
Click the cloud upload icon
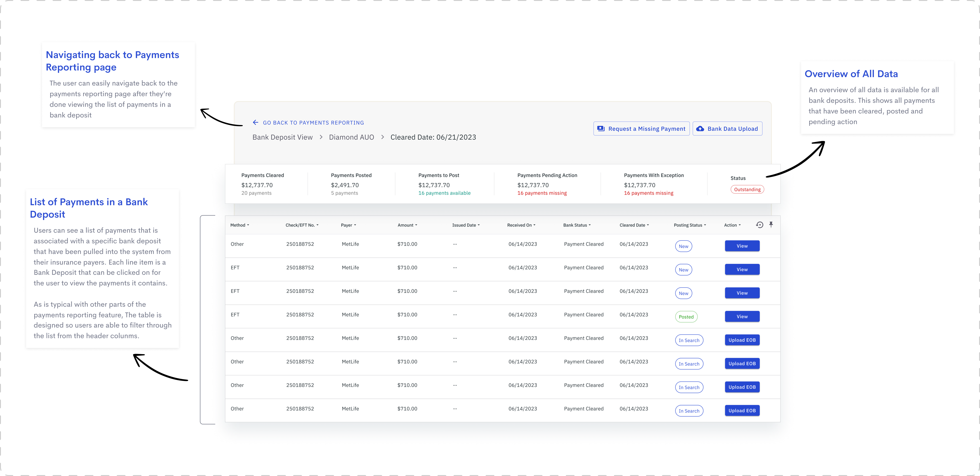700,129
